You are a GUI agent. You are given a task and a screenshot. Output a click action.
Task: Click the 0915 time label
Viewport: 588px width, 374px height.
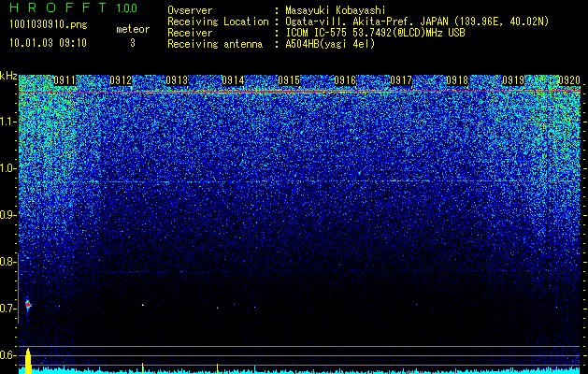point(289,80)
